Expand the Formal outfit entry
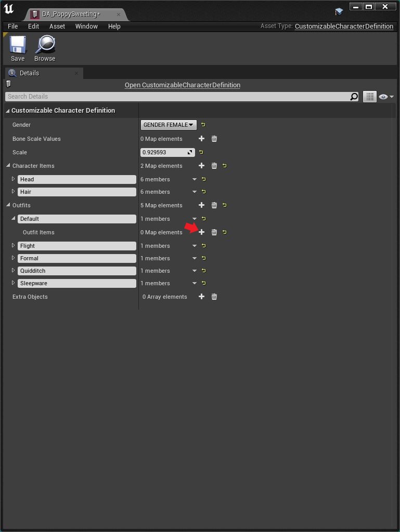This screenshot has width=400, height=532. 13,258
